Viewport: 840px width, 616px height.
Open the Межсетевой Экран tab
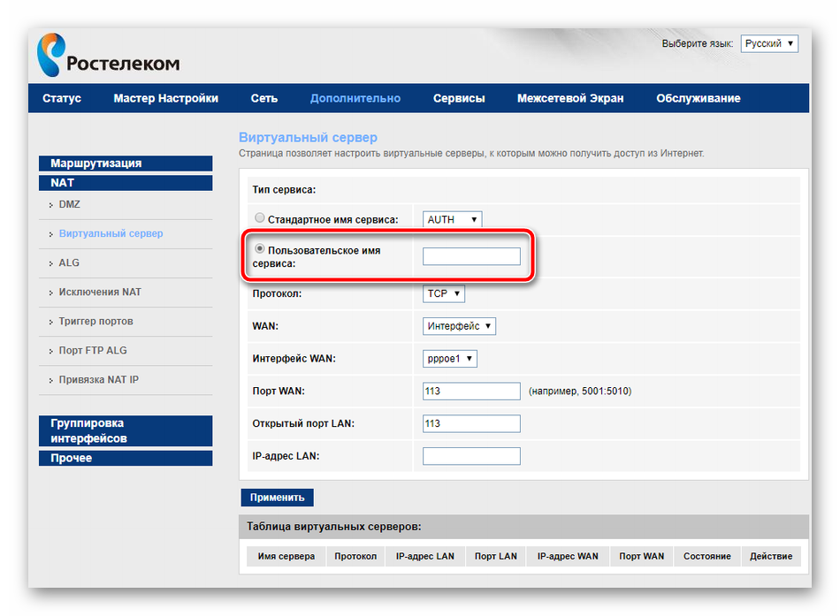click(x=570, y=98)
